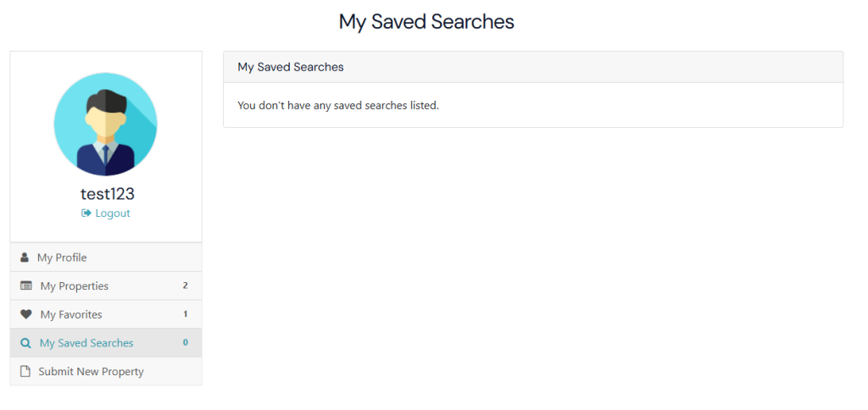
Task: Click the no saved searches message text
Action: click(x=338, y=106)
